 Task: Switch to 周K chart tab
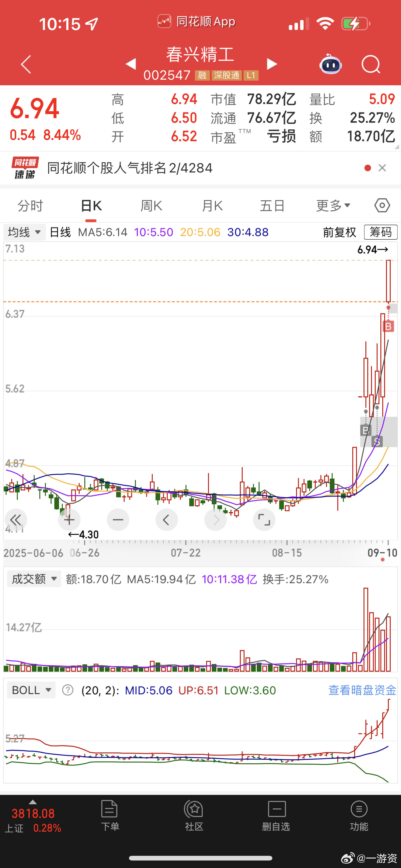click(x=151, y=206)
